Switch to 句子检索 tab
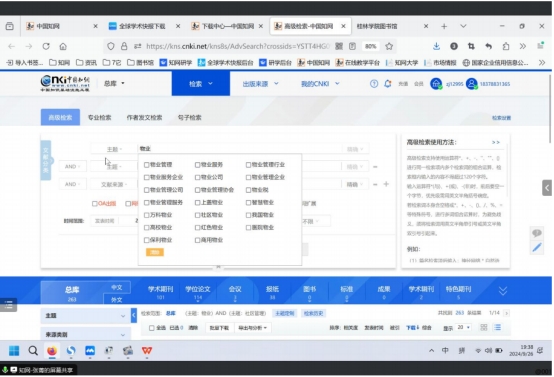The width and height of the screenshot is (554, 377). coord(189,118)
